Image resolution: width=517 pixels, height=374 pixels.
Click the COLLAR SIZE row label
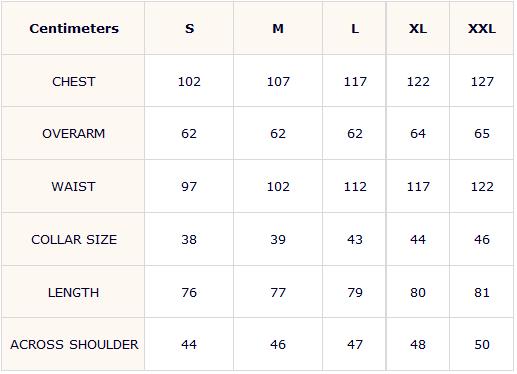pyautogui.click(x=74, y=239)
